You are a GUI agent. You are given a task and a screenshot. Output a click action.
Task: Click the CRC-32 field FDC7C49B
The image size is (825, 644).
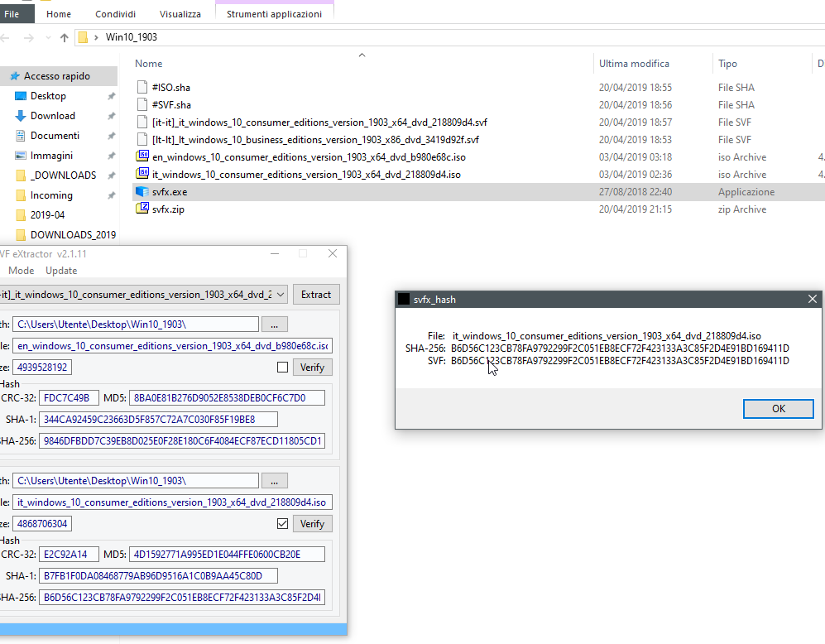point(69,398)
